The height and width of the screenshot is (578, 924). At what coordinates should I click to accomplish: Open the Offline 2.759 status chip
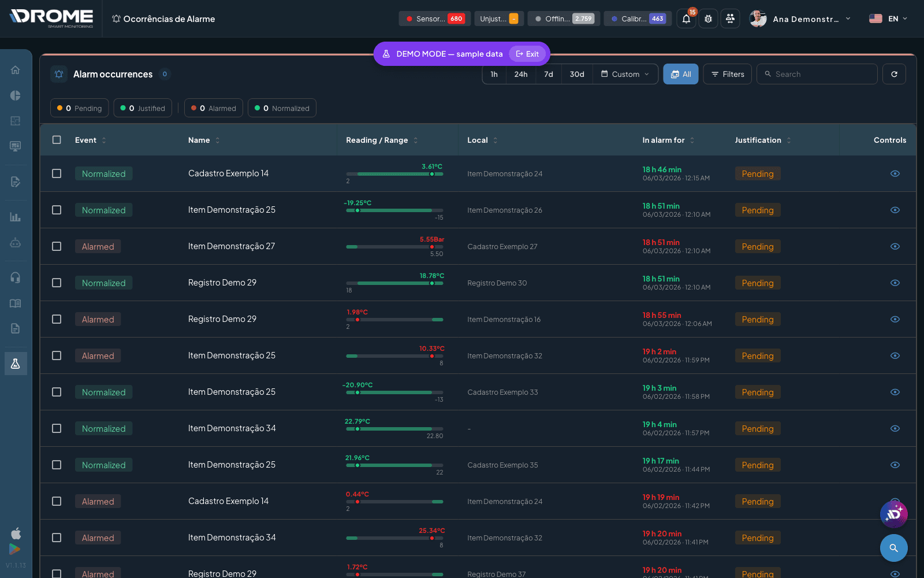tap(564, 18)
